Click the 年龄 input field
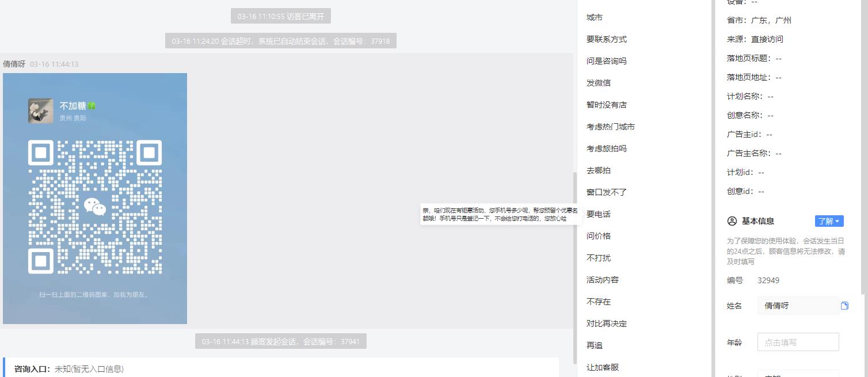 [x=798, y=342]
